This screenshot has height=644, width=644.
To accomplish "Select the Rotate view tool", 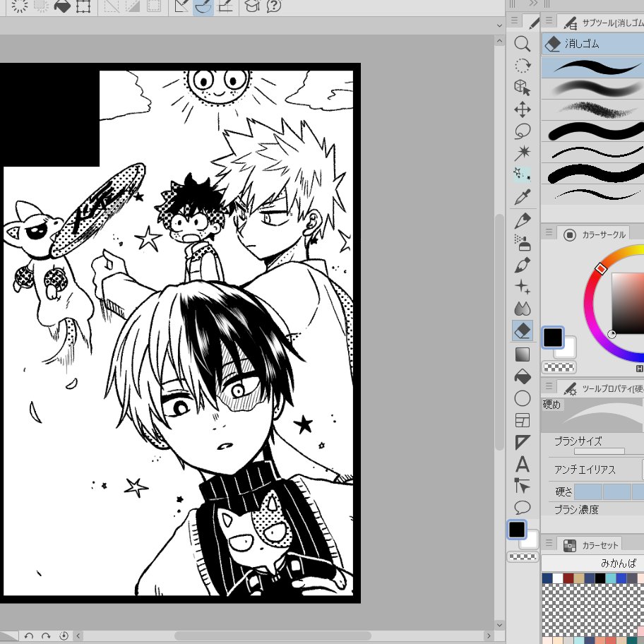I will [522, 66].
